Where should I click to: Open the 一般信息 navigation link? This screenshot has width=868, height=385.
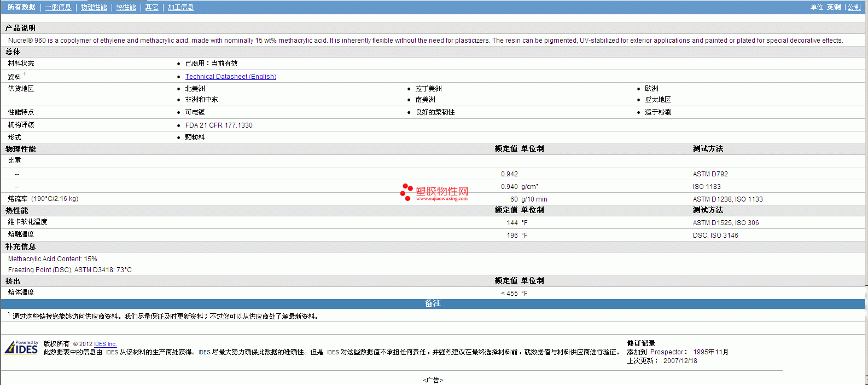tap(58, 7)
